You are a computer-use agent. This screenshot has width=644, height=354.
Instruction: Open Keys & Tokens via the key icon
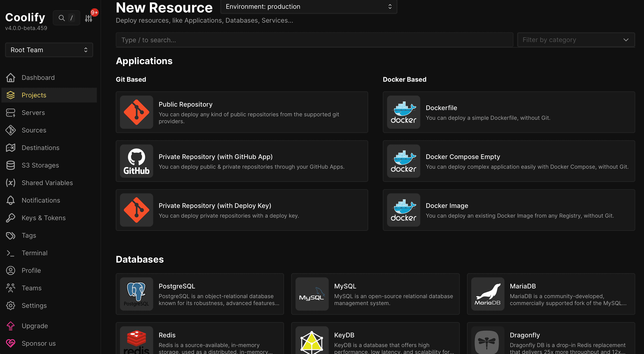pyautogui.click(x=11, y=218)
